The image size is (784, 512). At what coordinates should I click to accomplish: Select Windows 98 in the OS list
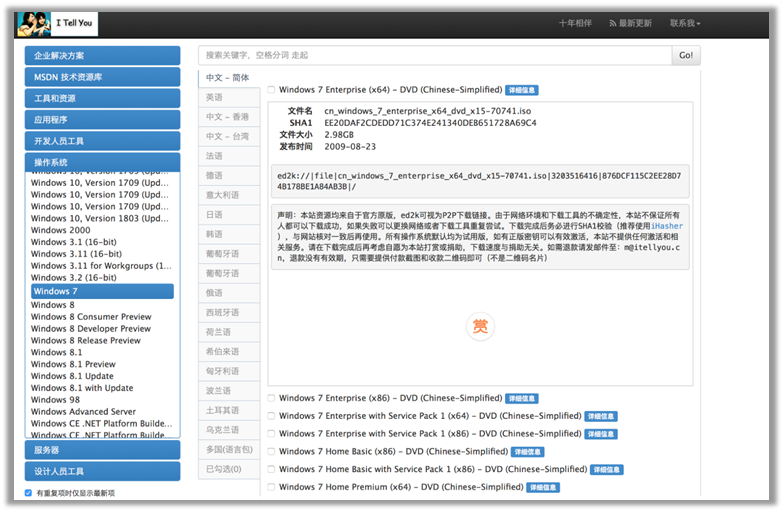[x=56, y=400]
